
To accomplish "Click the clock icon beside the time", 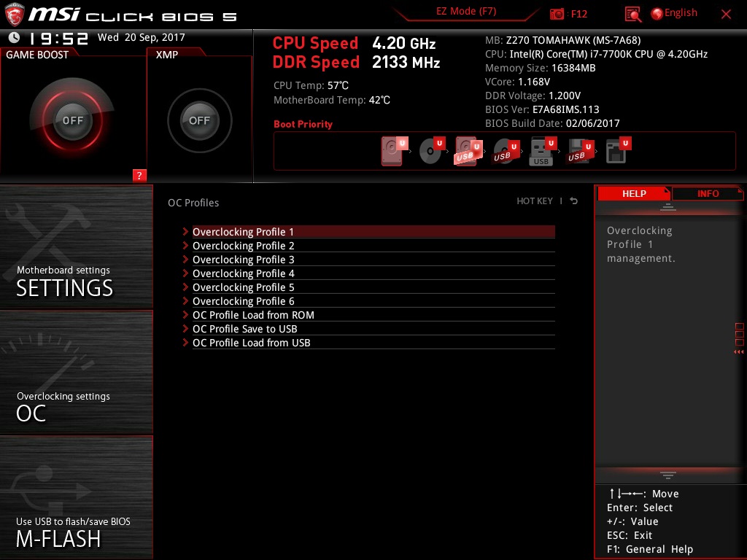I will (x=15, y=37).
